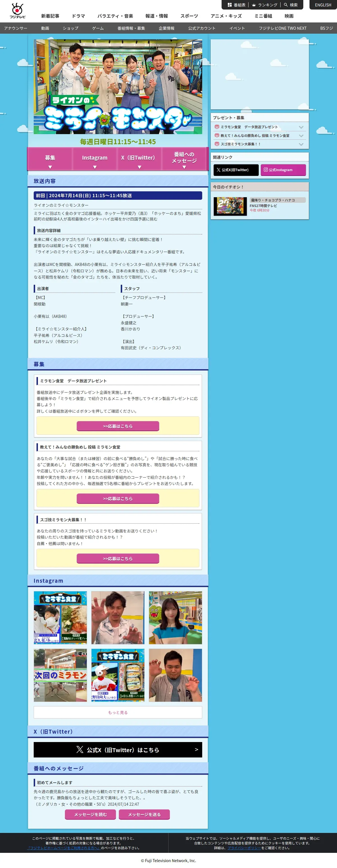Expand スゴ技ミラモン大募集 sidebar item

tap(259, 144)
